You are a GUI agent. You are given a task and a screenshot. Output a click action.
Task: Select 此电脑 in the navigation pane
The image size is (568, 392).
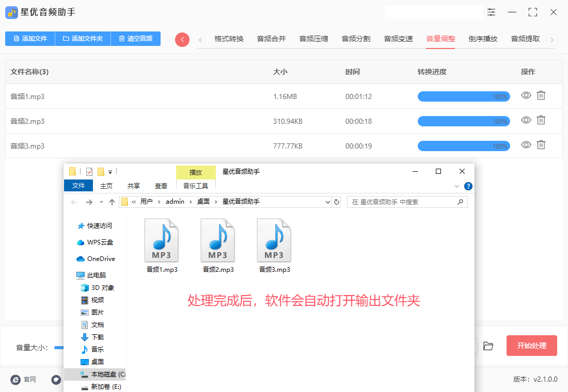pyautogui.click(x=91, y=275)
